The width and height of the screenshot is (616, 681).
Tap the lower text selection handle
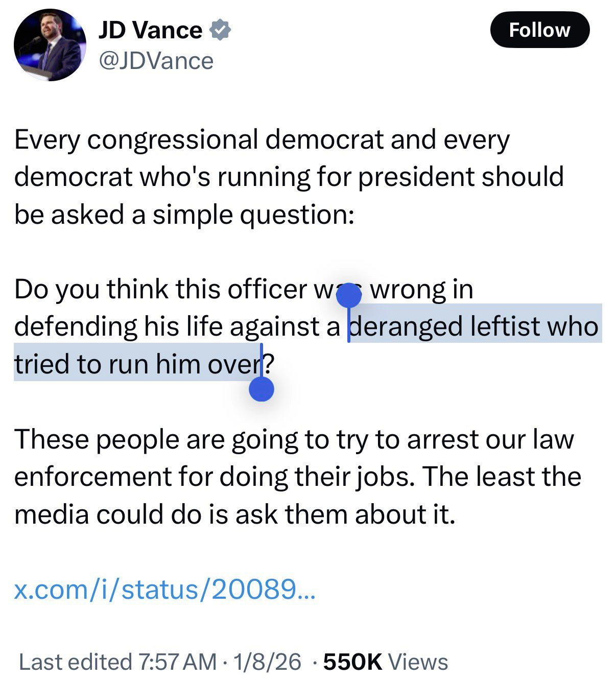coord(262,389)
